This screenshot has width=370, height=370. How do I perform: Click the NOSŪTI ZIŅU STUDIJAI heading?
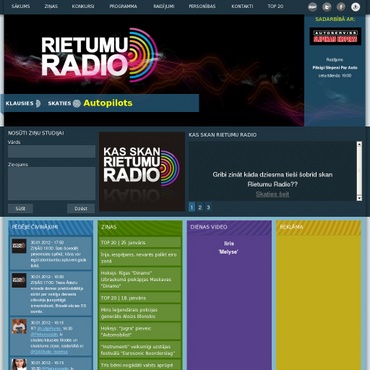click(x=36, y=133)
